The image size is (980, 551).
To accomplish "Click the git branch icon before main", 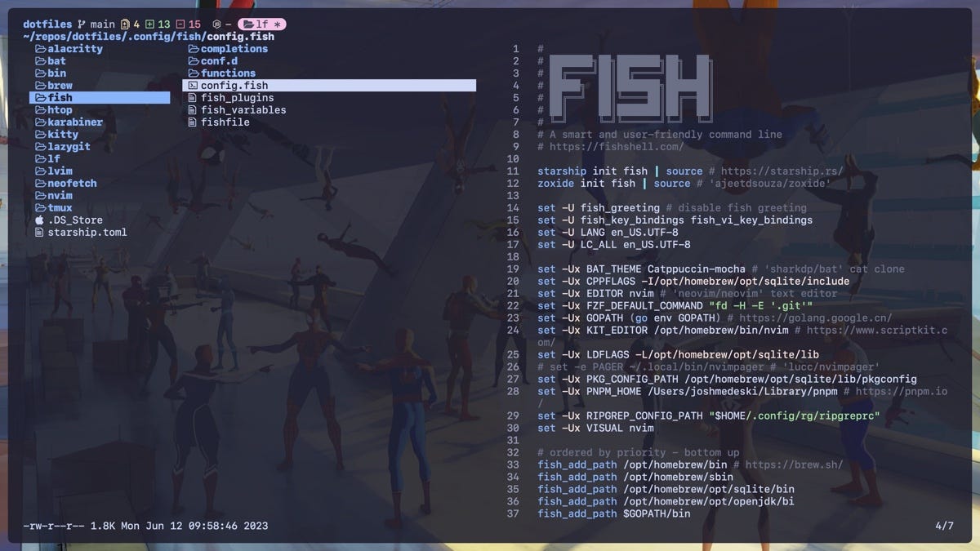I will pyautogui.click(x=81, y=24).
